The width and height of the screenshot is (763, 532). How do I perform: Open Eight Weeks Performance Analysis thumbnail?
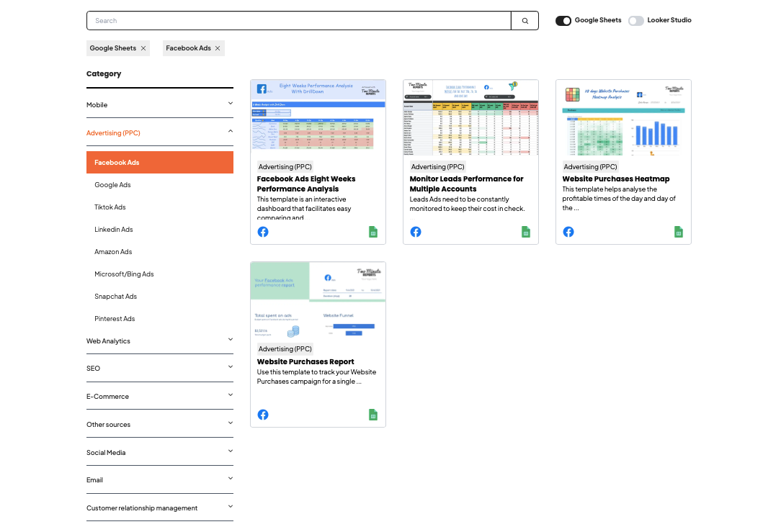pos(318,117)
